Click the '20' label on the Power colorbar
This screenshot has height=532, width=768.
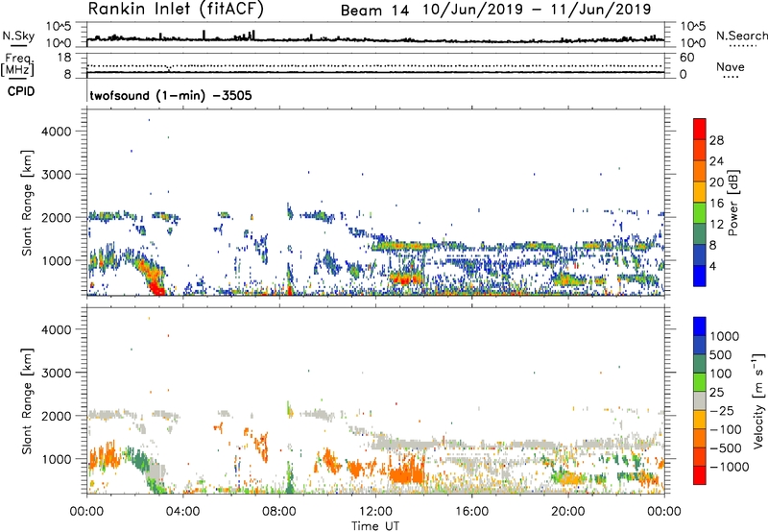(x=716, y=182)
